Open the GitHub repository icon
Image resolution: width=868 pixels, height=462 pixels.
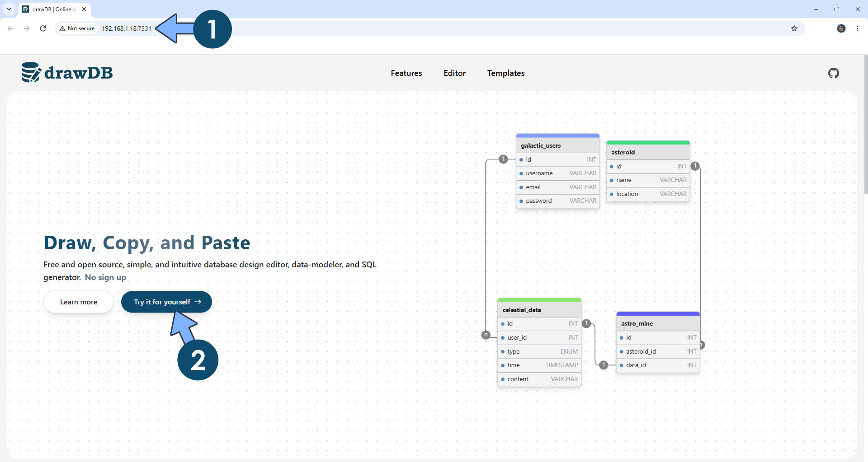tap(833, 73)
